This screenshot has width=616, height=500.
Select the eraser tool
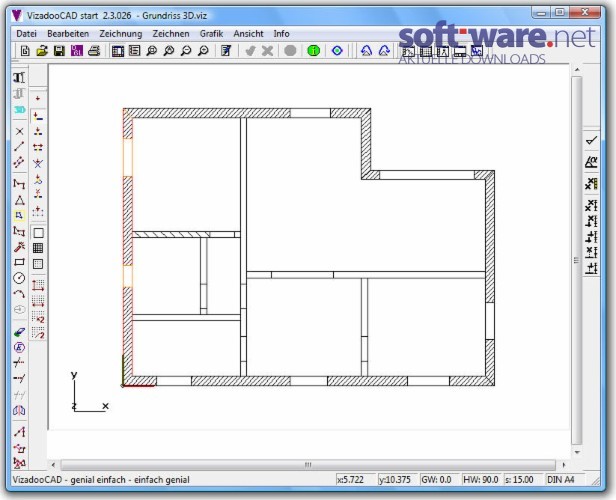pos(19,332)
